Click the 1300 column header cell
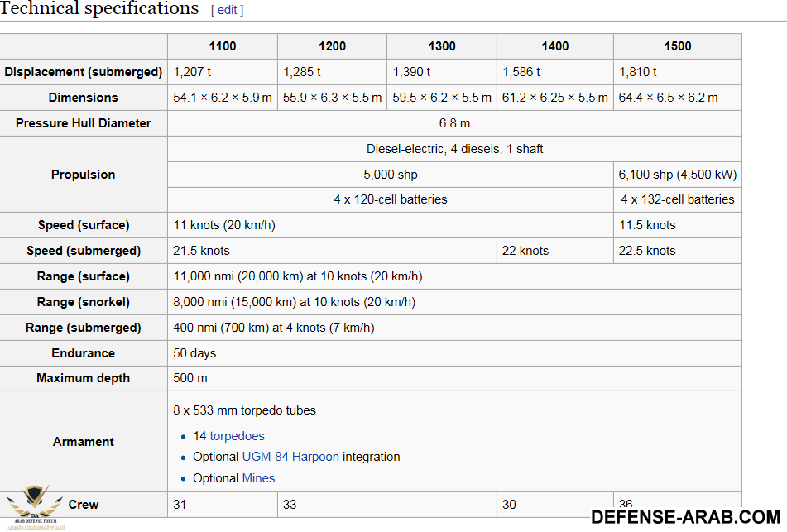787x532 pixels. pos(442,46)
